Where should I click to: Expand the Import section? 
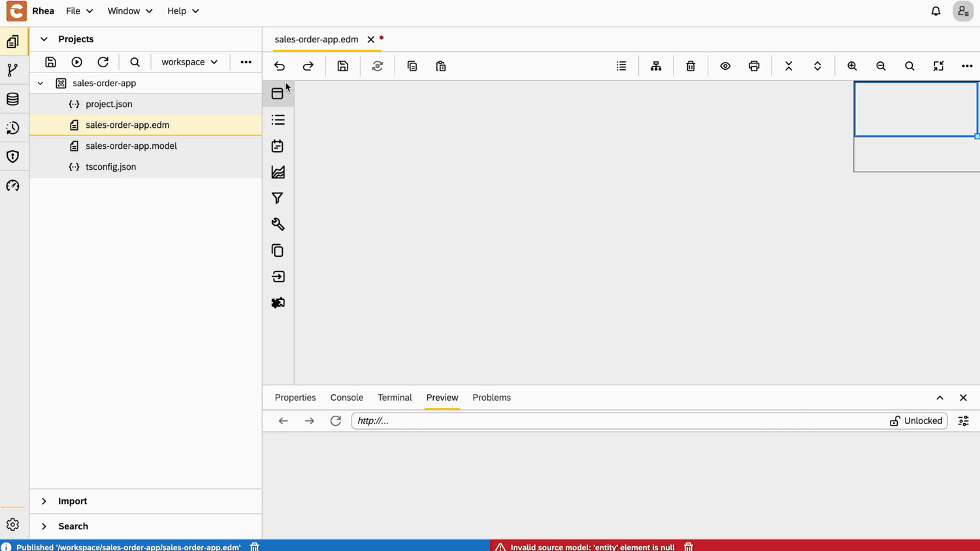tap(44, 501)
